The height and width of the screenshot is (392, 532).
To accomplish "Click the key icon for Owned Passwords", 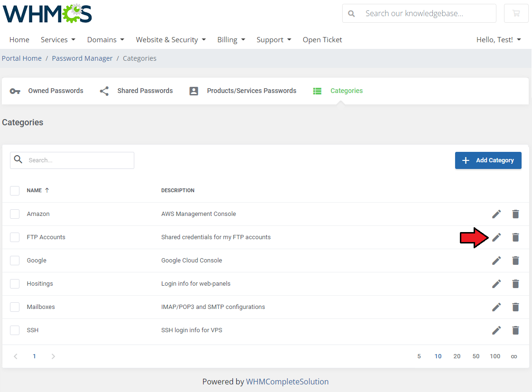I will 15,91.
